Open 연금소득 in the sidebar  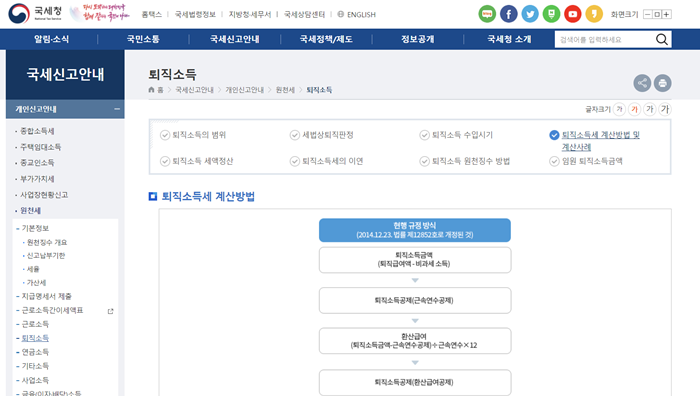[35, 352]
